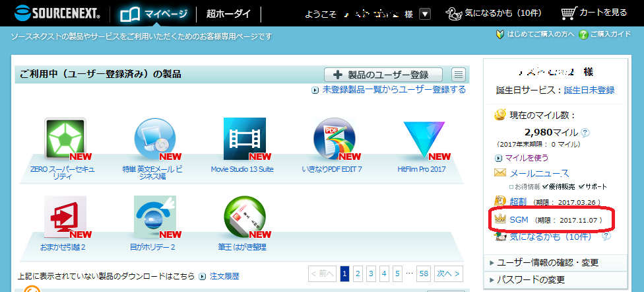The width and height of the screenshot is (644, 292).
Task: Click the shopping cart icon
Action: pyautogui.click(x=568, y=14)
